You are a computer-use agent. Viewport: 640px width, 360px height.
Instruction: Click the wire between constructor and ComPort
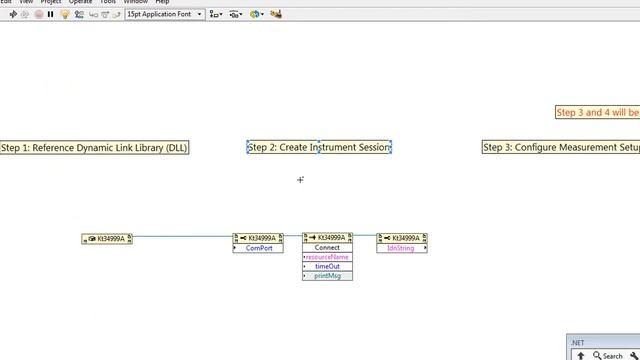(182, 236)
